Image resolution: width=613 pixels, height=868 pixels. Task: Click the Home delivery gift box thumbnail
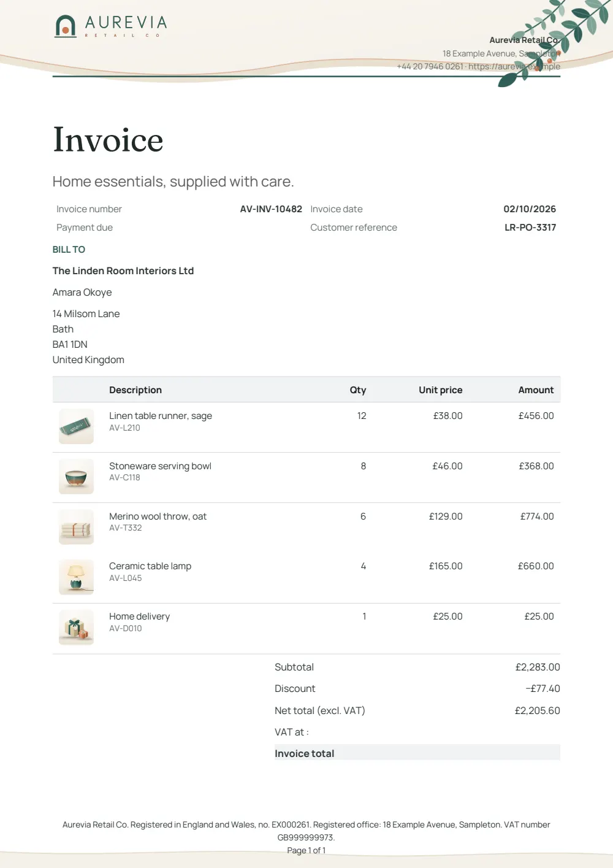pos(76,628)
